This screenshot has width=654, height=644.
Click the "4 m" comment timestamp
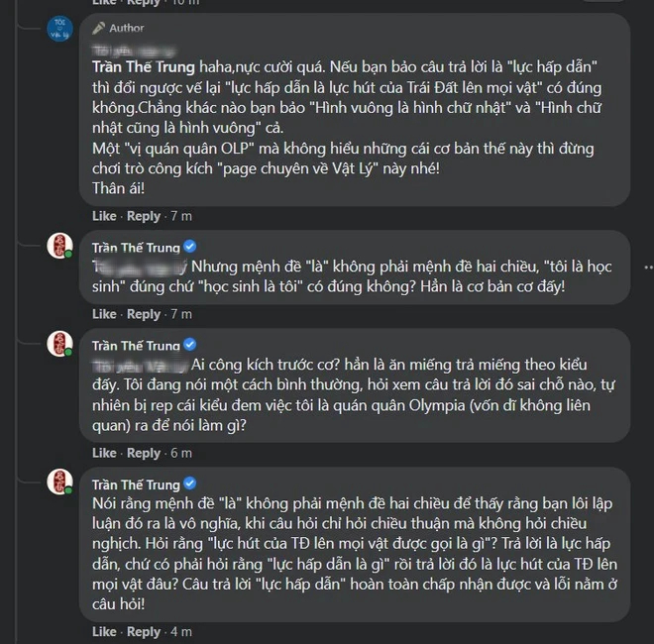pos(181,631)
